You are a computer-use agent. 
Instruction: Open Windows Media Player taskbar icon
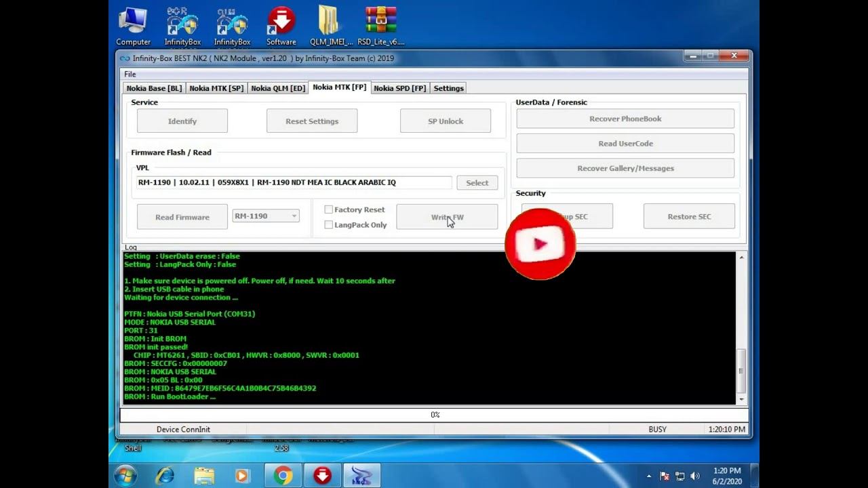click(x=242, y=476)
